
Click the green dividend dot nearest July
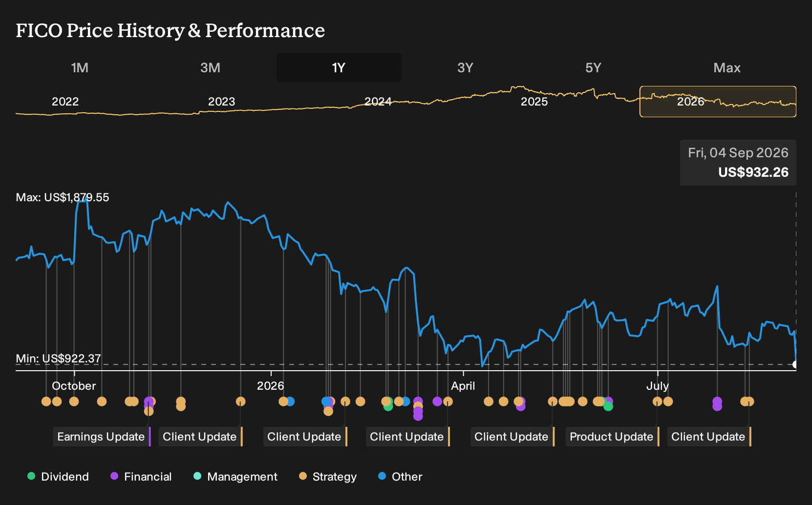(608, 406)
